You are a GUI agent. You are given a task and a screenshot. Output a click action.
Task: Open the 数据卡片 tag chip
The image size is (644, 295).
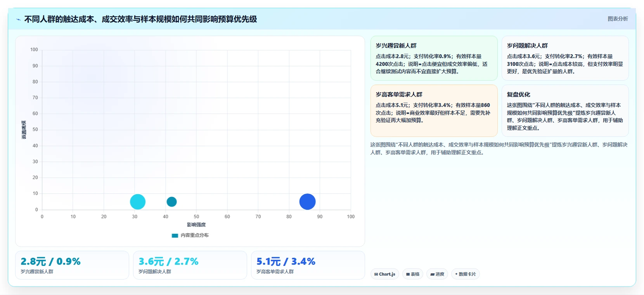tap(466, 274)
